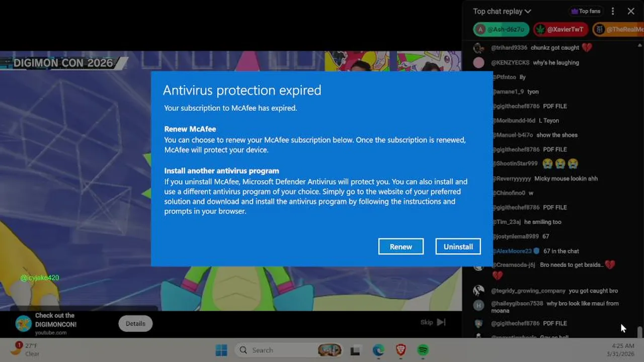The image size is (644, 362).
Task: Click the Renew button in the McAfee dialog
Action: coord(401,246)
